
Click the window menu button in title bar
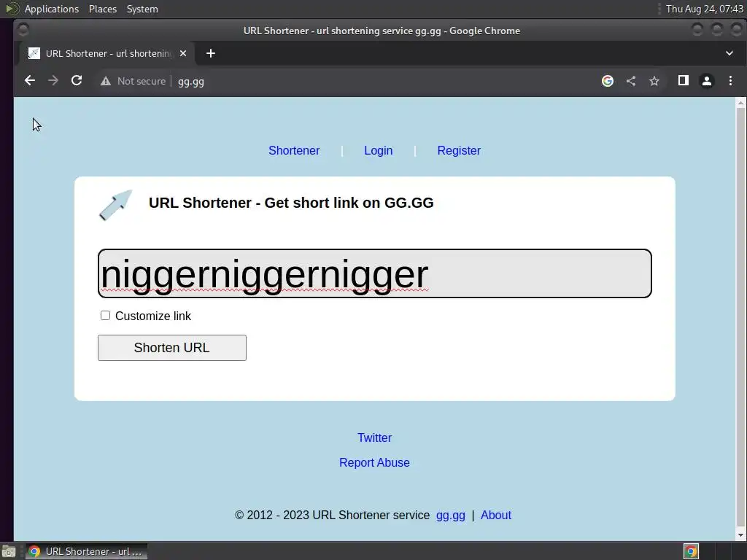(x=23, y=31)
